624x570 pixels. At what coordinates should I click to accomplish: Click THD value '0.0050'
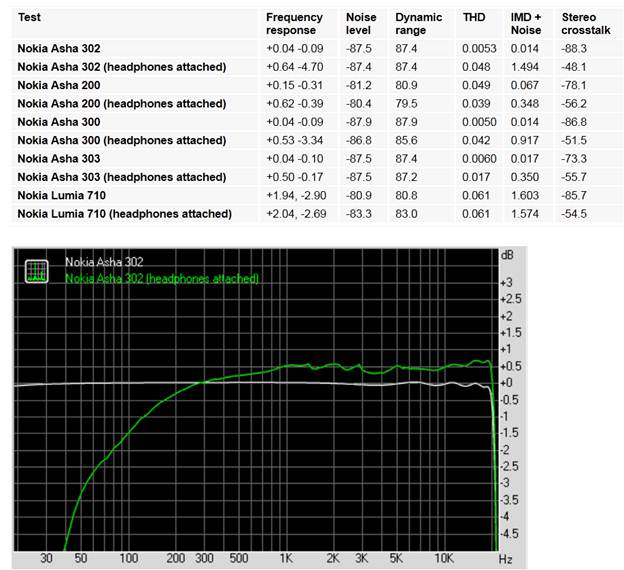[x=479, y=122]
